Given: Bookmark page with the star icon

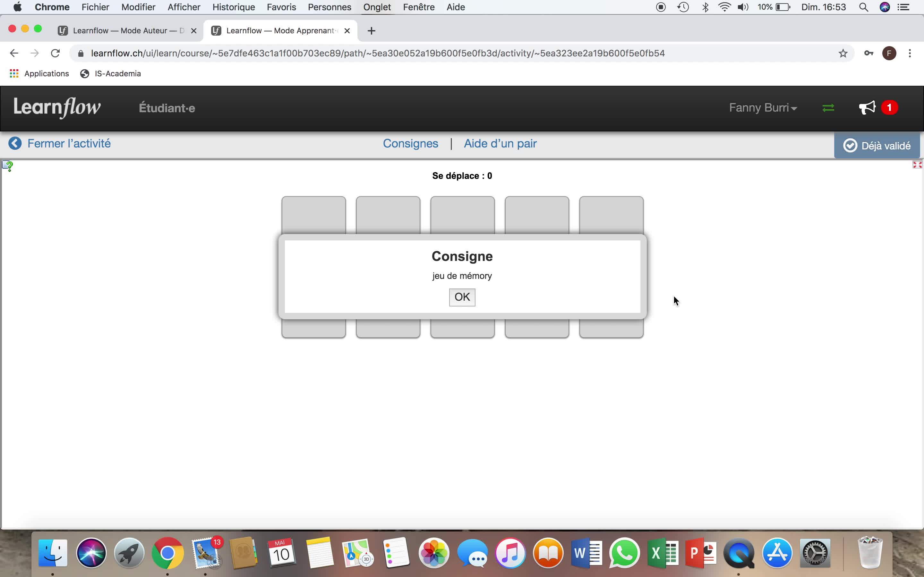Looking at the screenshot, I should tap(843, 54).
